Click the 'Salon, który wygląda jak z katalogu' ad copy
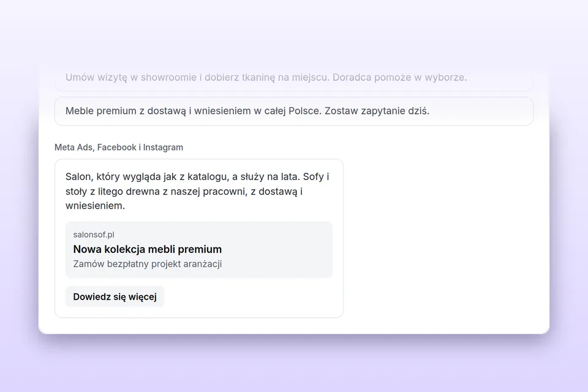 click(x=198, y=191)
